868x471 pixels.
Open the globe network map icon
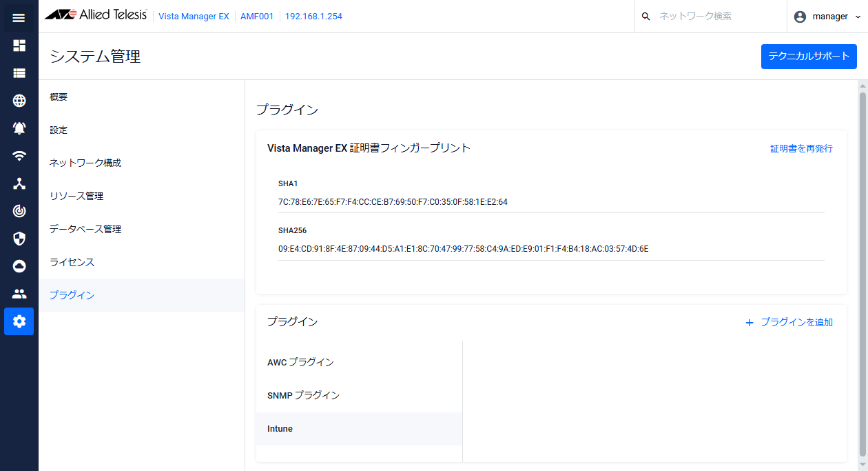pyautogui.click(x=19, y=101)
